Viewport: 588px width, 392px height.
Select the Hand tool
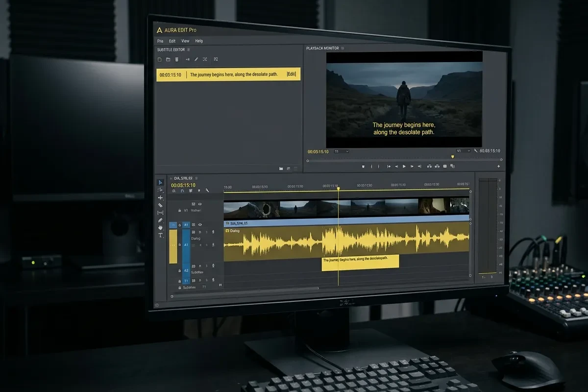[x=160, y=227]
